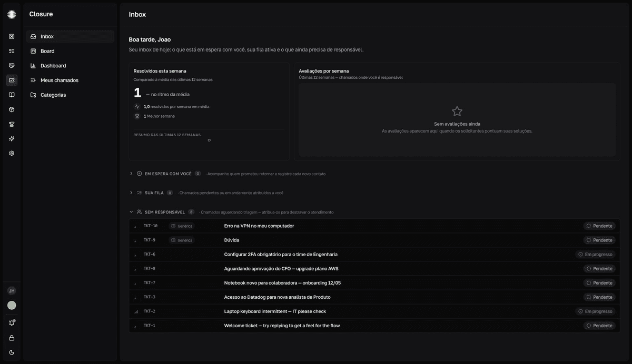Click priority icon of TKT-10 row

click(136, 226)
